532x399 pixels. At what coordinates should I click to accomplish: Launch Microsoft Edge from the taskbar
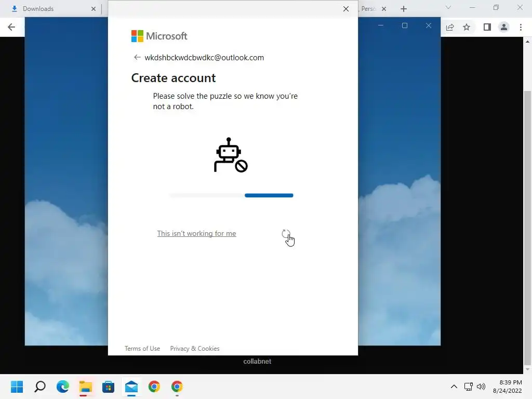click(63, 387)
